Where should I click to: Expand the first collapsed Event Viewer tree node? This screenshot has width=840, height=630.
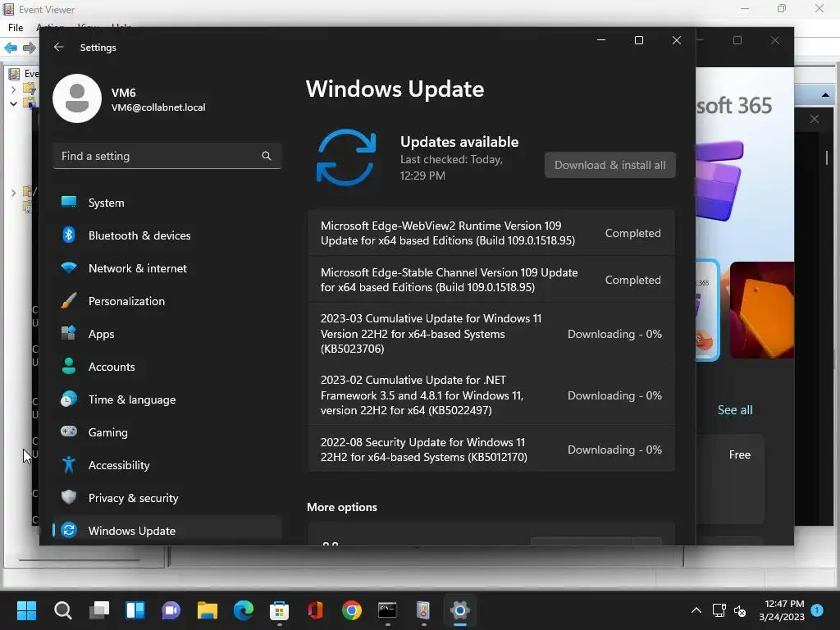(13, 89)
